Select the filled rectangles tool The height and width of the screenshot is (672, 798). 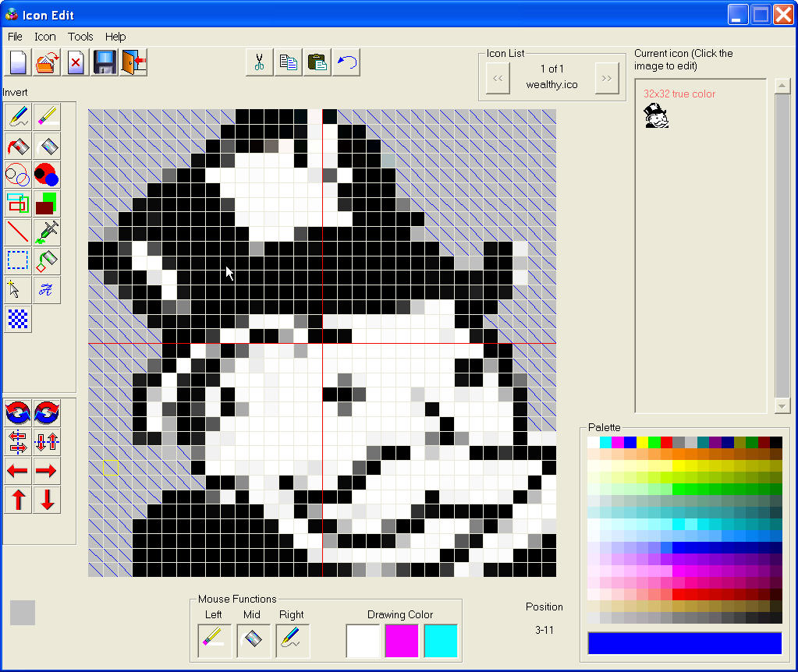pos(47,203)
